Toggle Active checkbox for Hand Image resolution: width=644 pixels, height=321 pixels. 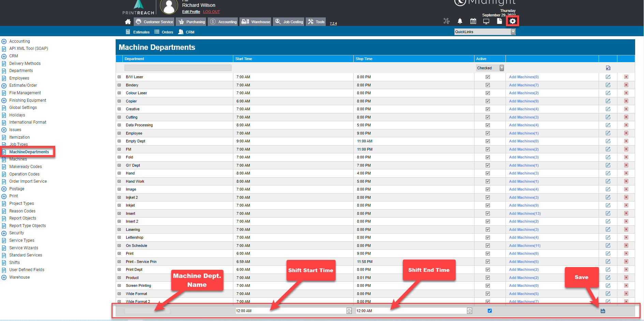pos(488,173)
